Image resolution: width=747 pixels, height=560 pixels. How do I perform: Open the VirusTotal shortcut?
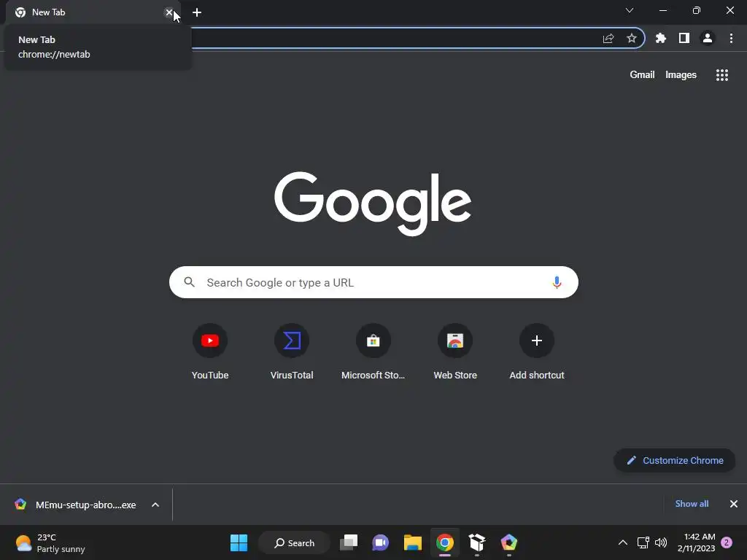pyautogui.click(x=292, y=352)
